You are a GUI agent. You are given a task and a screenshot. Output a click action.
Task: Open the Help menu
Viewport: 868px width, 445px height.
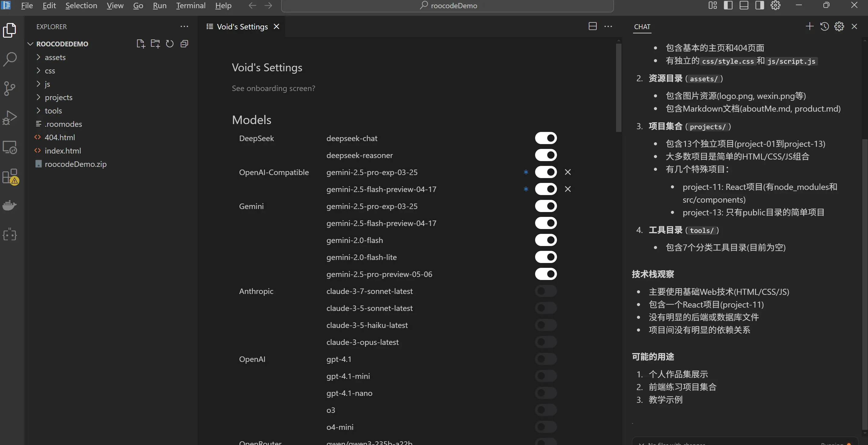point(223,5)
